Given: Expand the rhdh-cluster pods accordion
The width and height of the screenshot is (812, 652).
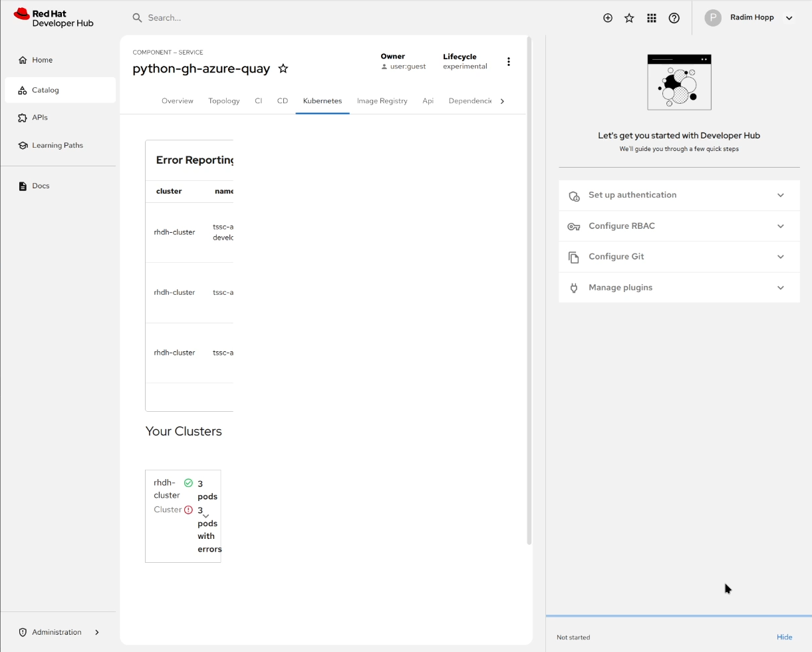Looking at the screenshot, I should pos(205,516).
